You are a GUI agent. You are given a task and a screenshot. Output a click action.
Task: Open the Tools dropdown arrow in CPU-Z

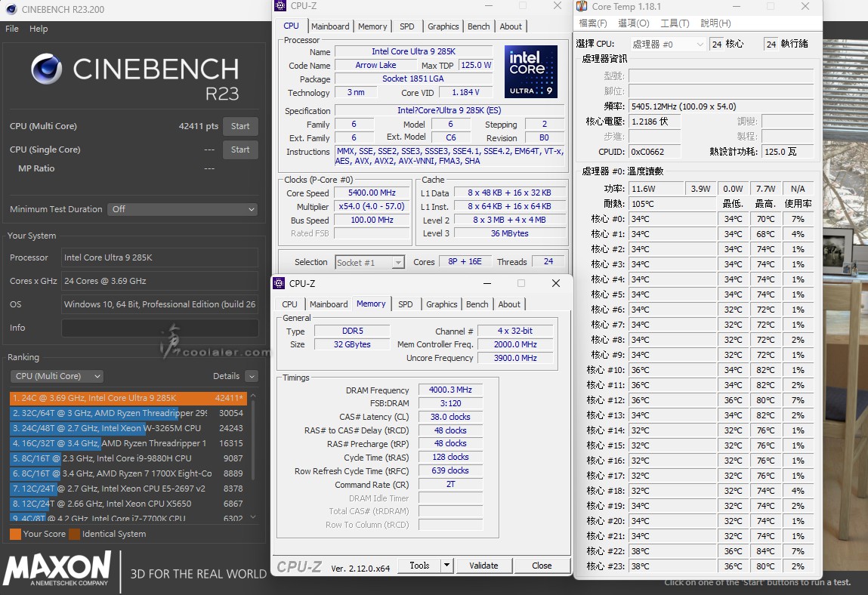[x=446, y=566]
